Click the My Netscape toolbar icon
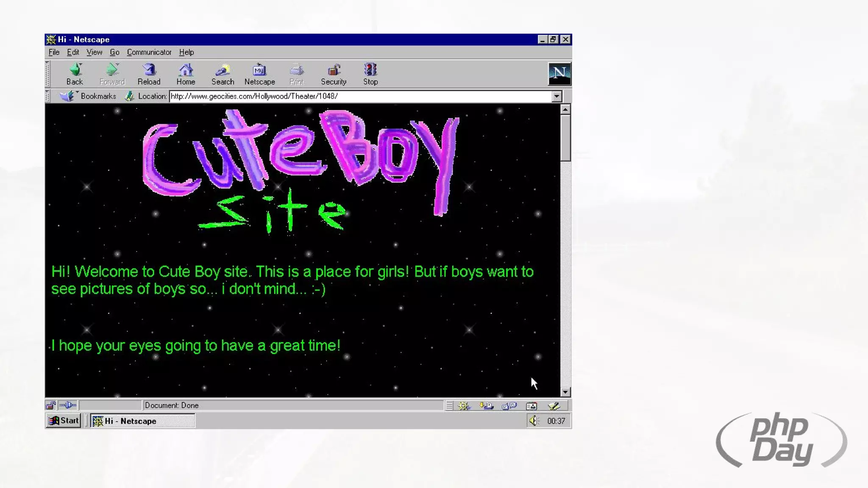This screenshot has width=868, height=488. pos(259,74)
